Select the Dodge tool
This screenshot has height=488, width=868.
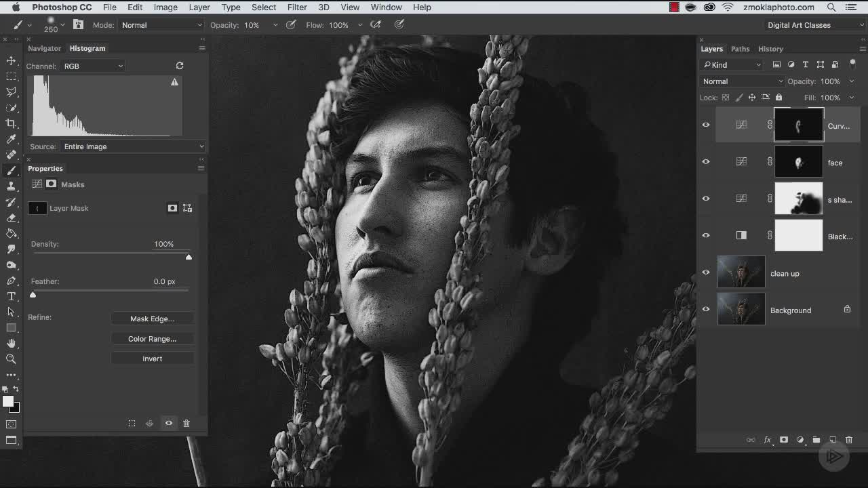click(x=11, y=265)
